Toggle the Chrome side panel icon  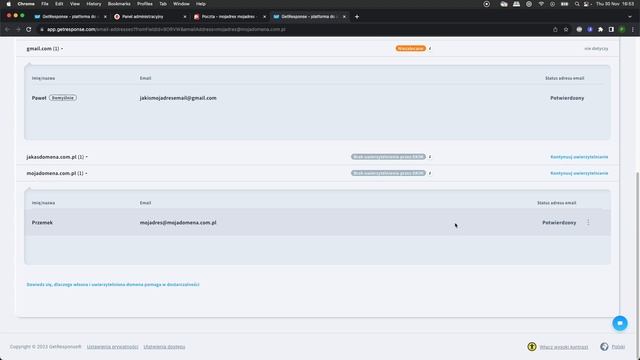(611, 29)
